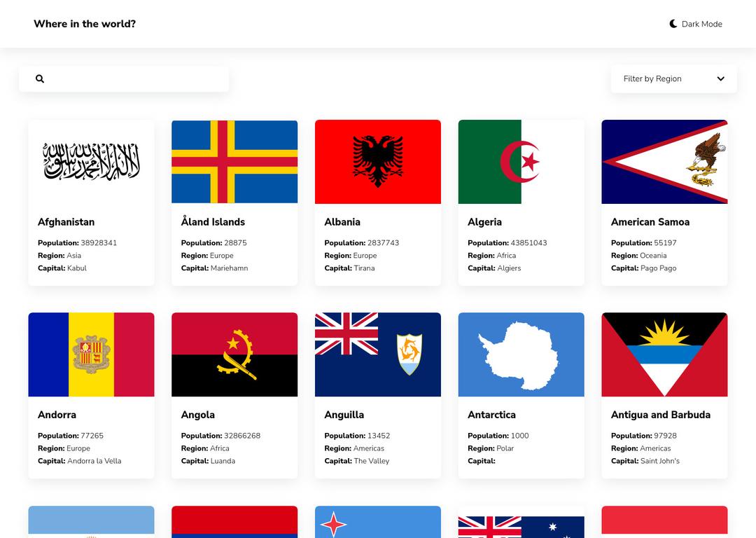Click the Antarctica country name
This screenshot has height=538, width=756.
click(491, 415)
